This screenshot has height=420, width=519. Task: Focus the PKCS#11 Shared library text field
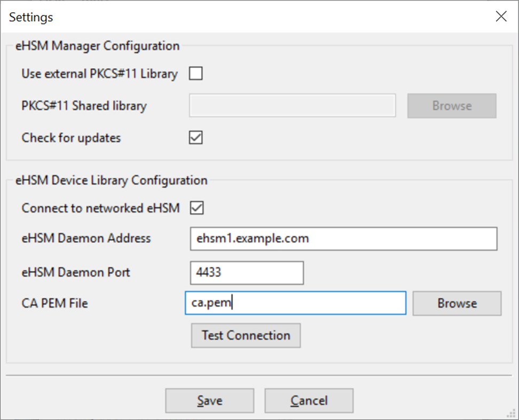click(293, 106)
